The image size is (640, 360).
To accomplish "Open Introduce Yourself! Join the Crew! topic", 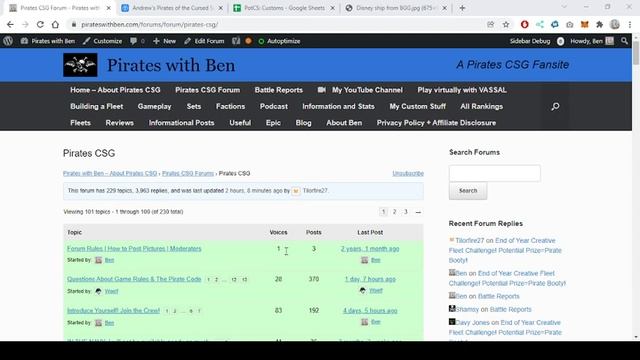I will coord(113,310).
